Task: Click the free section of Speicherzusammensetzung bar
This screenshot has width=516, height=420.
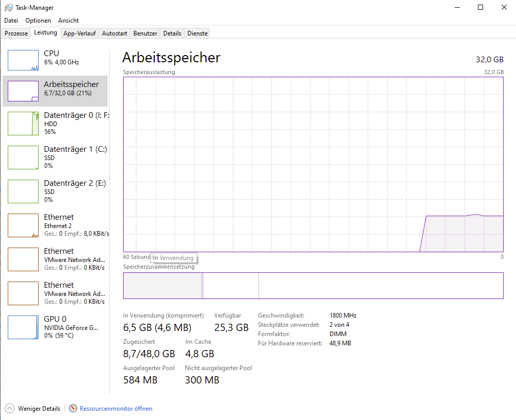Action: pyautogui.click(x=381, y=286)
